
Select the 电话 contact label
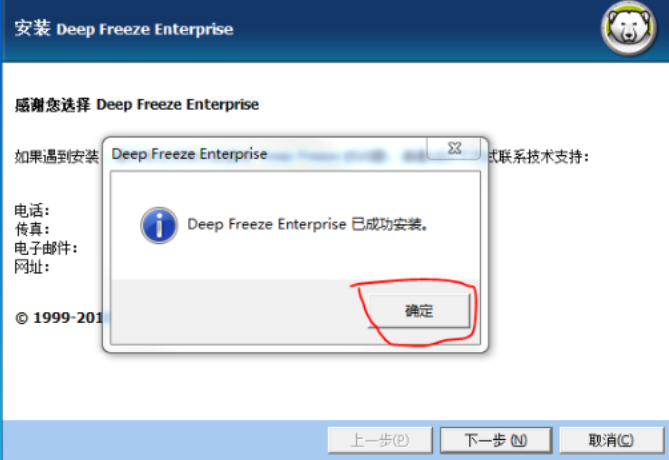tap(32, 210)
